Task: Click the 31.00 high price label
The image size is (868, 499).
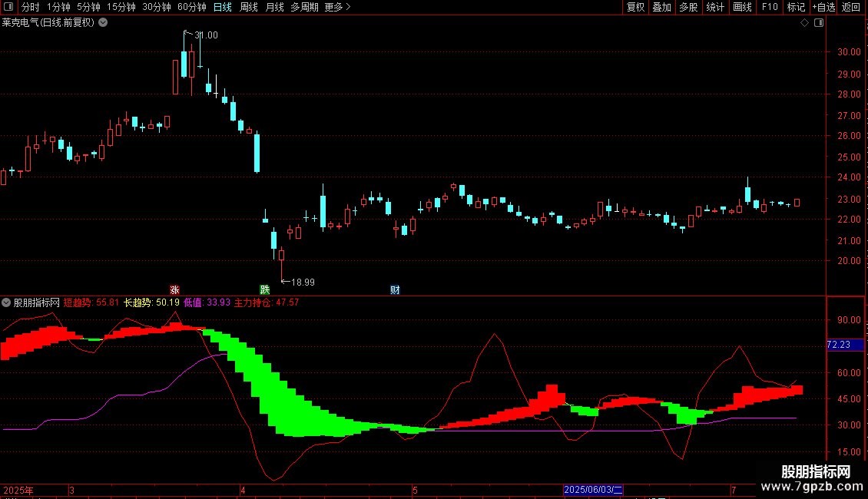Action: click(x=206, y=35)
